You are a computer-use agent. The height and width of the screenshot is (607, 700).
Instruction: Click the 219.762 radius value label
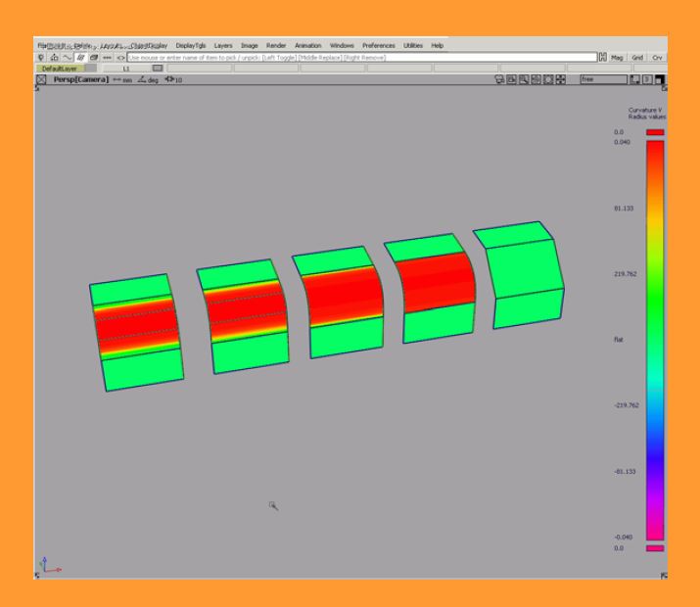[625, 274]
